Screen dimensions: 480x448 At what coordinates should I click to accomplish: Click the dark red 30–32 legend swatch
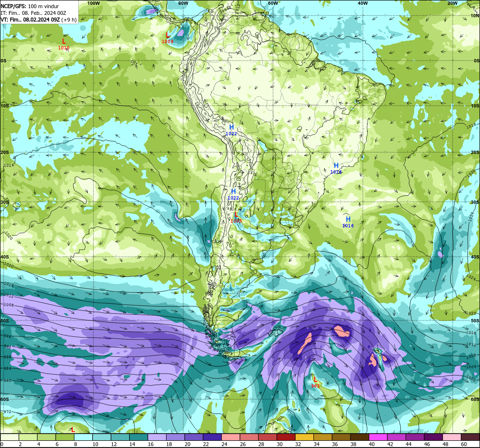(x=286, y=437)
